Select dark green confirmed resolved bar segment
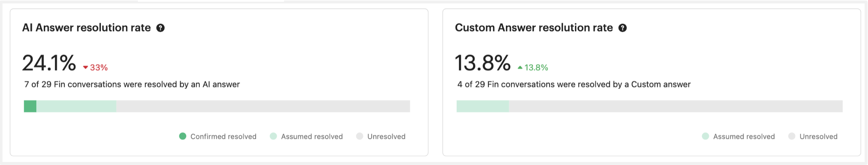 tap(30, 106)
